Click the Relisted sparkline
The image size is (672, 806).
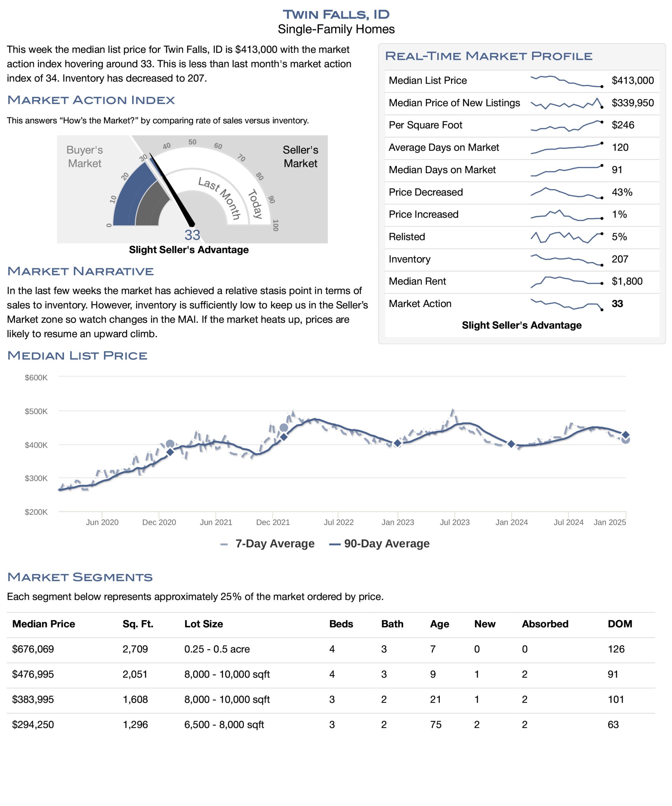pos(567,237)
